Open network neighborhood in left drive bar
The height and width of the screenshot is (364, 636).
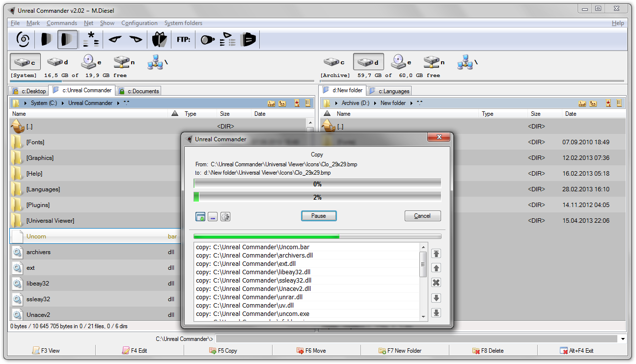coord(157,62)
